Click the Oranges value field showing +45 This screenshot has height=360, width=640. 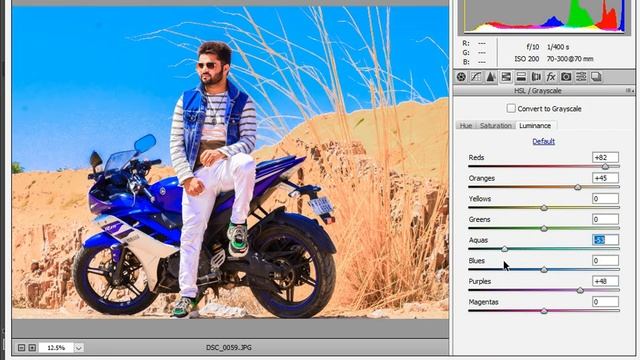605,178
